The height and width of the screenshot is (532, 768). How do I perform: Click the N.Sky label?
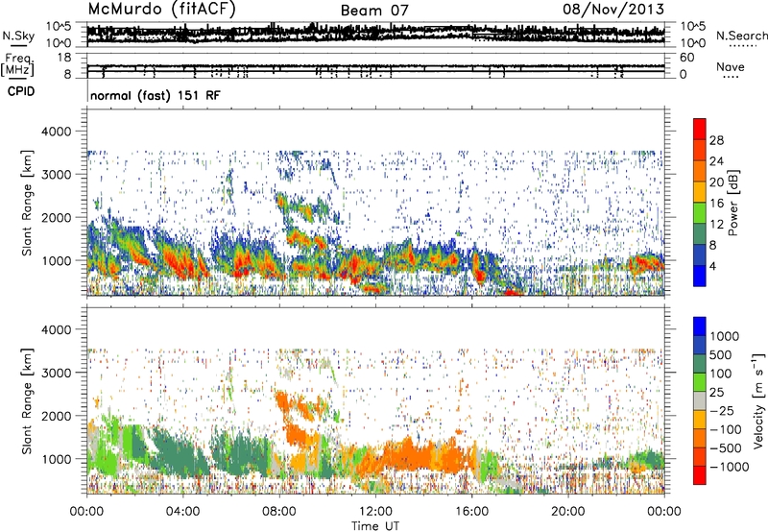pyautogui.click(x=18, y=36)
